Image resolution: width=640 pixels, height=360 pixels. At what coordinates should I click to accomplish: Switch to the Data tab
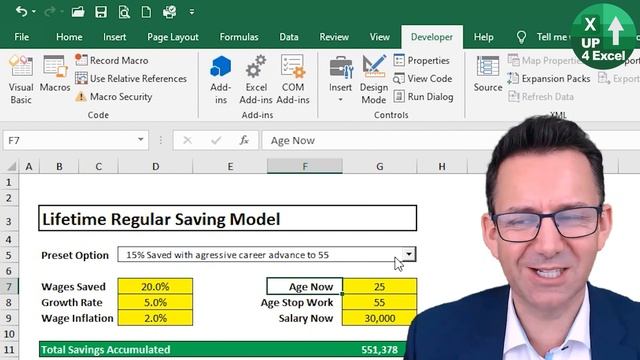coord(289,37)
